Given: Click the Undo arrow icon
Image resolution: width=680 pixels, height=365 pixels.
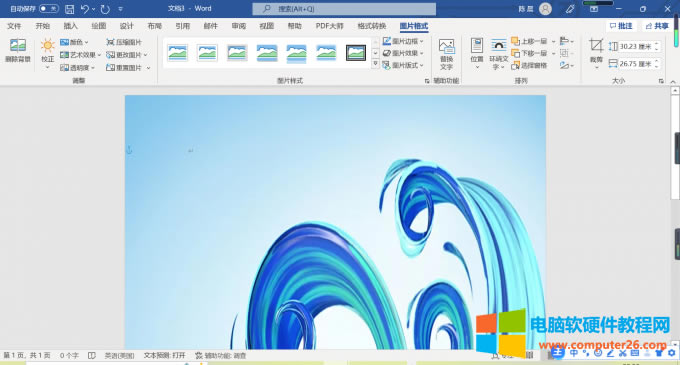Looking at the screenshot, I should point(85,9).
